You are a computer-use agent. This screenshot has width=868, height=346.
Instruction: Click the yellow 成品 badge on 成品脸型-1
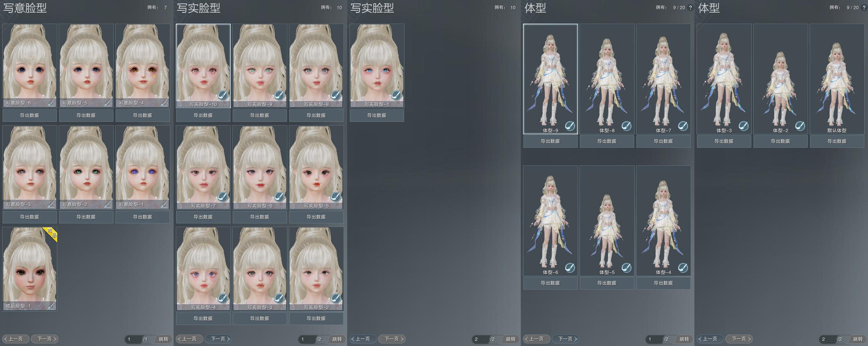click(x=52, y=233)
